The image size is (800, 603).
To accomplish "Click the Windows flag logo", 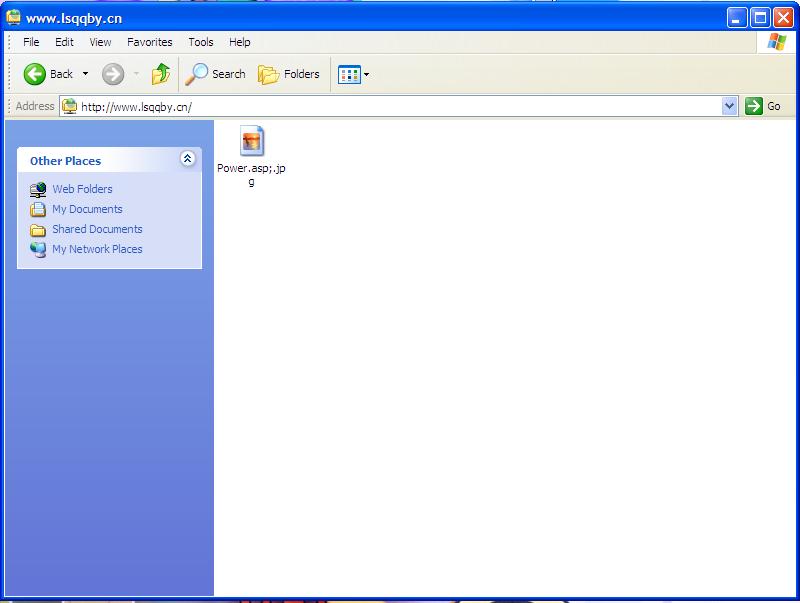I will (x=777, y=42).
